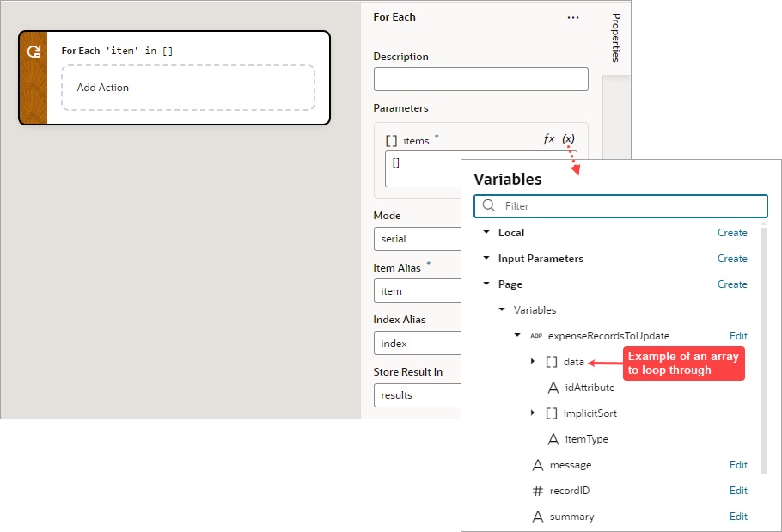This screenshot has height=532, width=782.
Task: Click the array icon next to implicitSort
Action: 551,413
